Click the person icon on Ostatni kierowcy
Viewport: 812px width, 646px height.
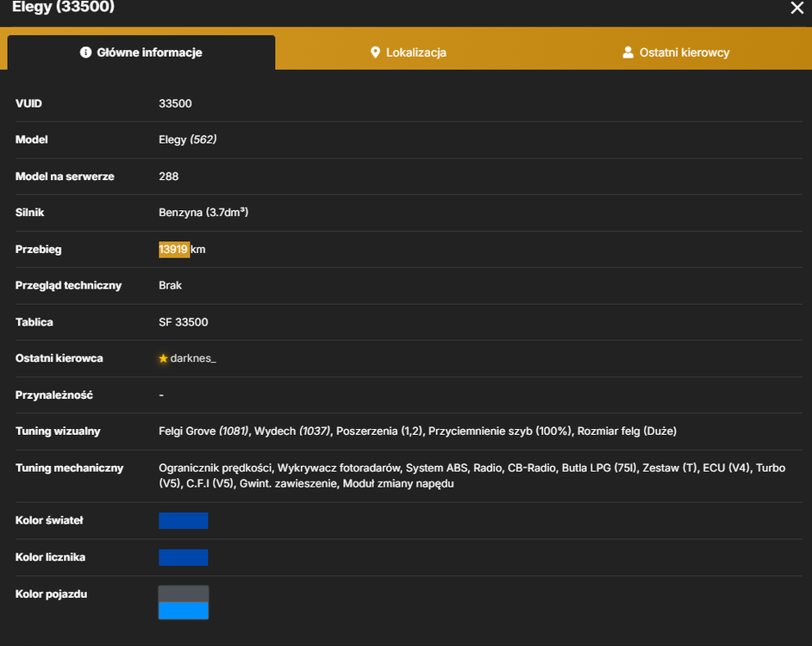[628, 53]
